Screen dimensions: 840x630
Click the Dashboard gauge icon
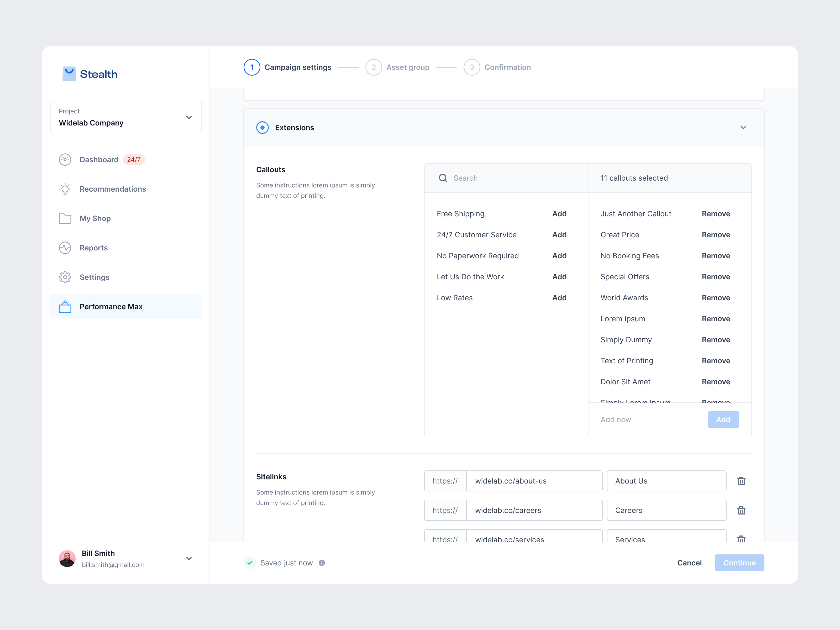(x=65, y=160)
